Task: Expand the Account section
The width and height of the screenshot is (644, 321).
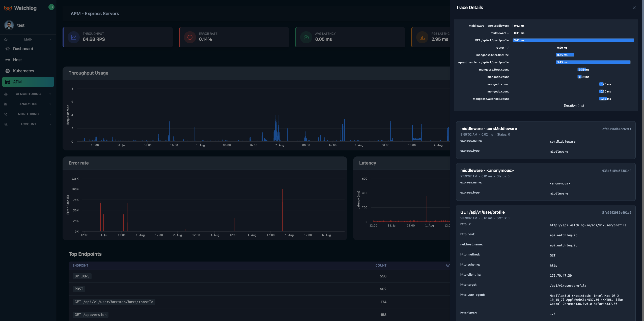Action: pyautogui.click(x=28, y=124)
